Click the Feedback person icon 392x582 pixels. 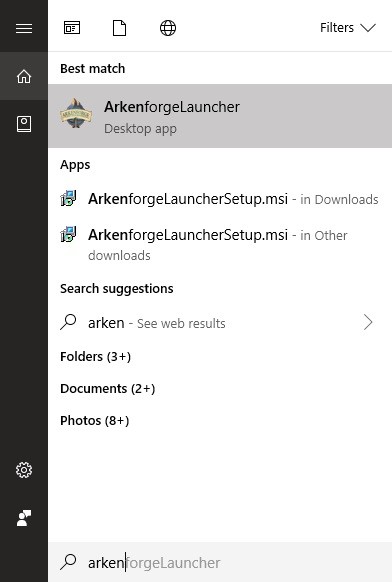tap(24, 518)
